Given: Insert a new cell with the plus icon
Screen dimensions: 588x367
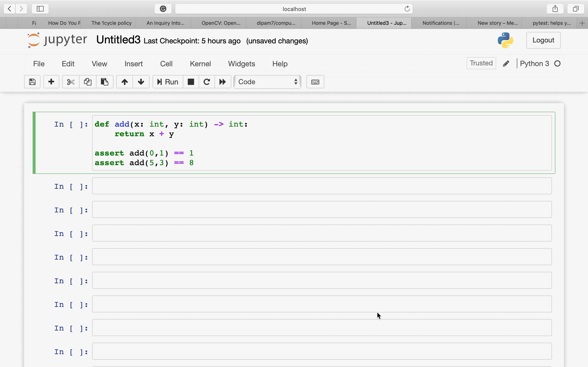Looking at the screenshot, I should pos(51,82).
